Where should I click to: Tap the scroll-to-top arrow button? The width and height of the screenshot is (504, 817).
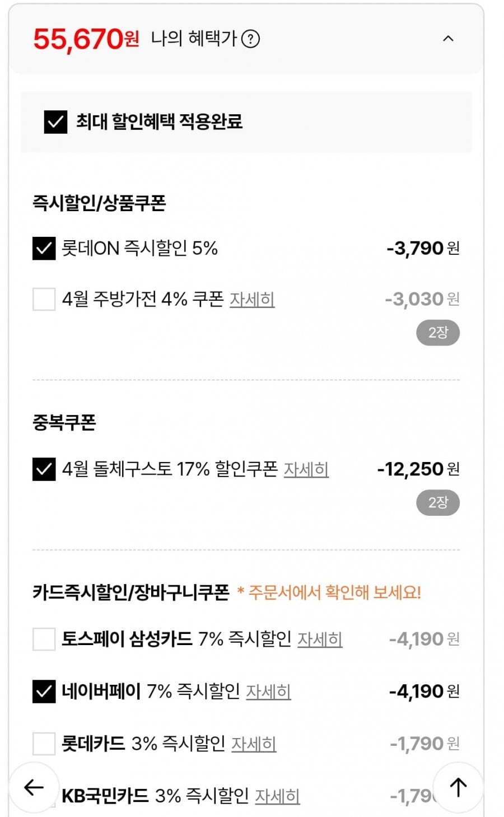(x=458, y=787)
